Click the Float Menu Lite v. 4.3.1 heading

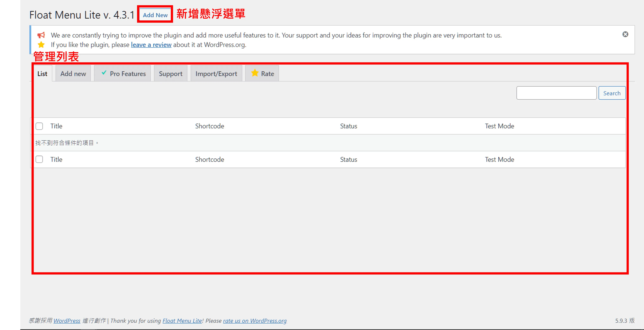pos(82,15)
